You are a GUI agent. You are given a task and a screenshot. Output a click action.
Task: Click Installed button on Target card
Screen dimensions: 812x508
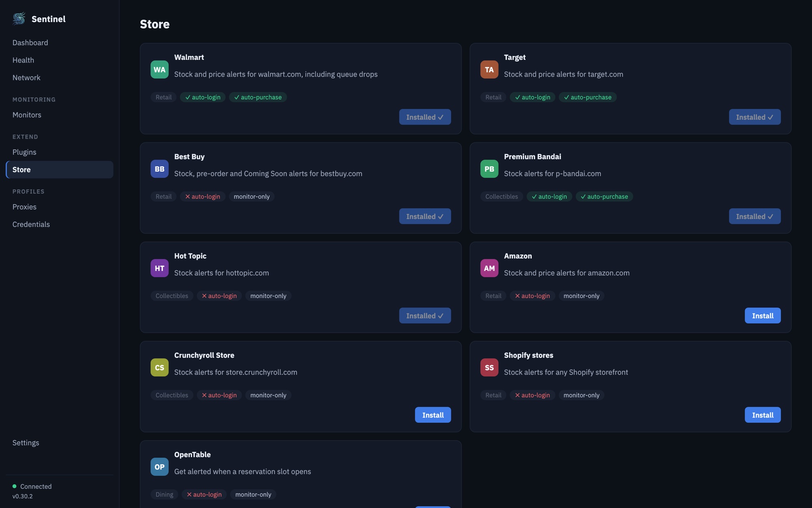(755, 117)
